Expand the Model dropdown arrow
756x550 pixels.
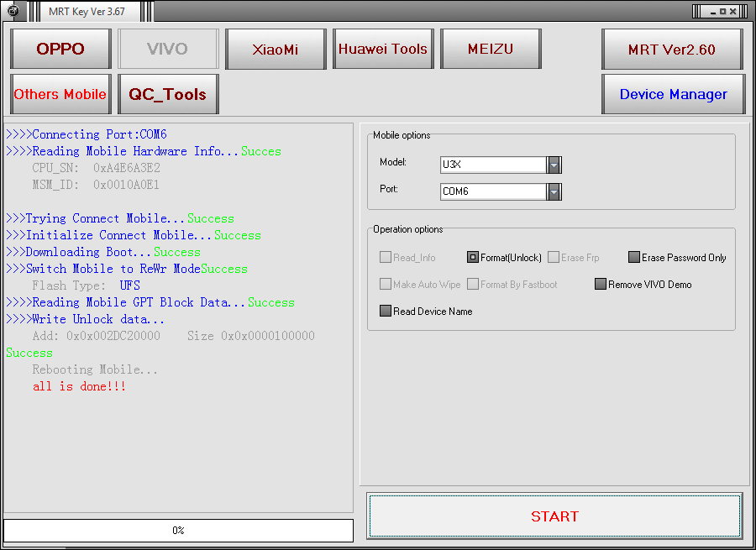point(554,165)
